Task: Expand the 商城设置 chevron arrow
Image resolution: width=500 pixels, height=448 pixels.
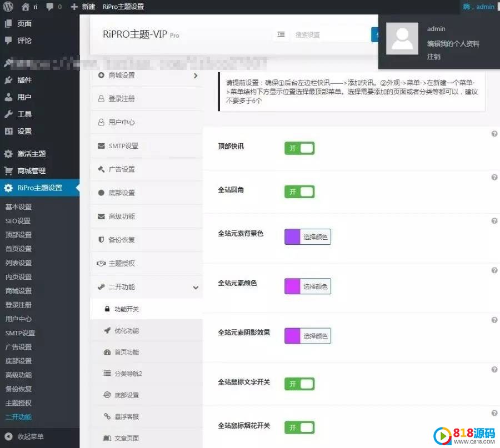Action: click(196, 75)
